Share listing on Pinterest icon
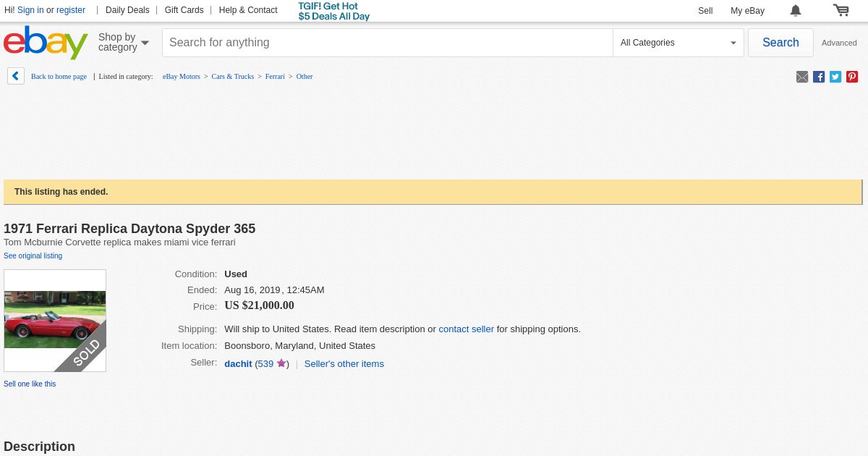 [x=852, y=77]
